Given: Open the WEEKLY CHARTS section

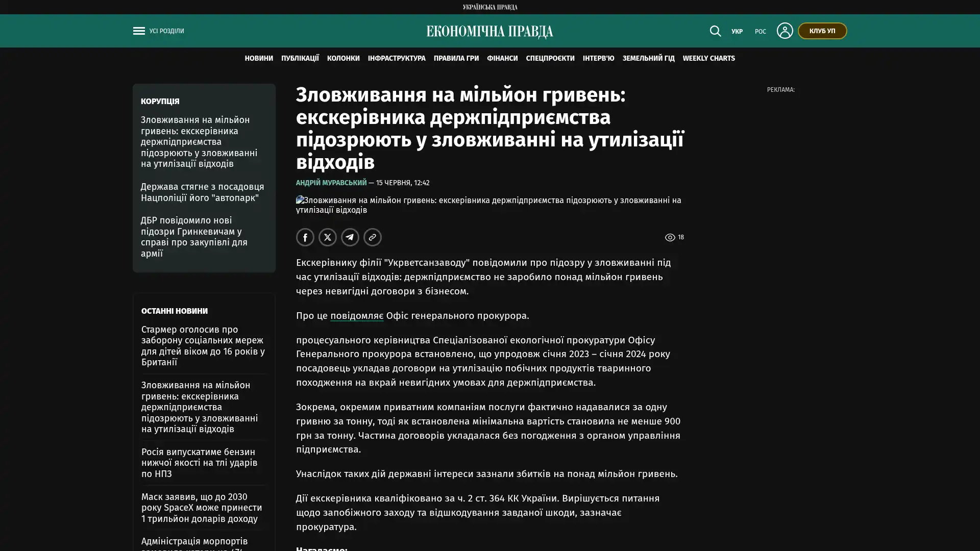Looking at the screenshot, I should pos(708,58).
